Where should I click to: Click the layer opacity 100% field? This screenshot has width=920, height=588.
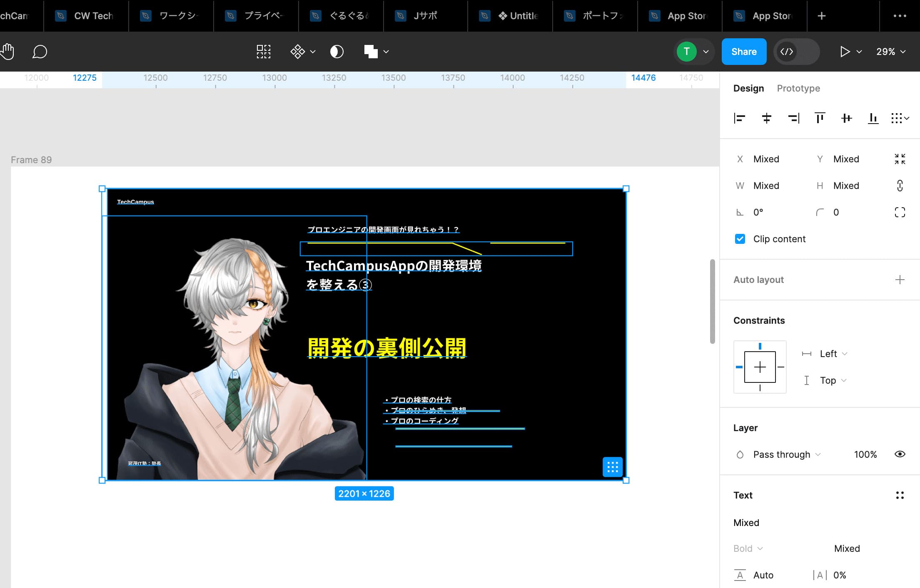pos(865,454)
